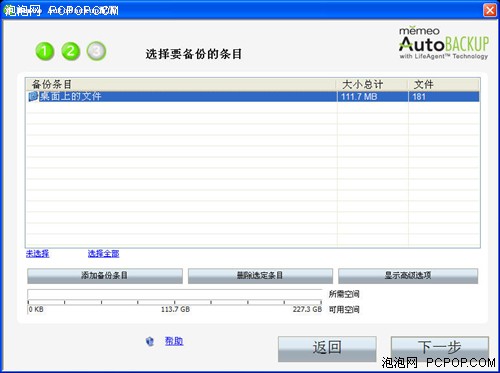Click the 返回 back button
Screen dimensions: 500x373
tap(327, 348)
